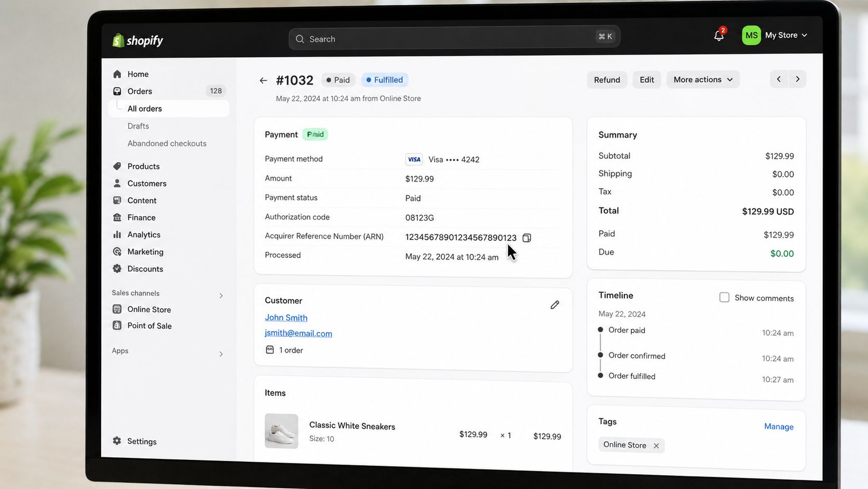The width and height of the screenshot is (868, 489).
Task: Click the Edit button
Action: coord(647,80)
